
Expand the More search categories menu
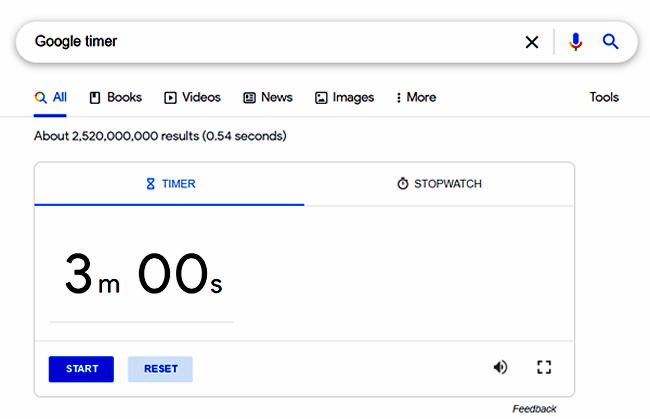pyautogui.click(x=416, y=97)
